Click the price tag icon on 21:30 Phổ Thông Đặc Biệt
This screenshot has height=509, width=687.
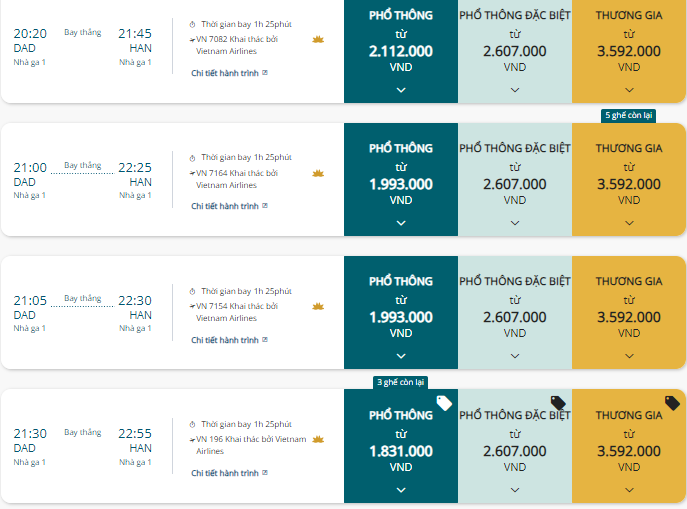[558, 402]
